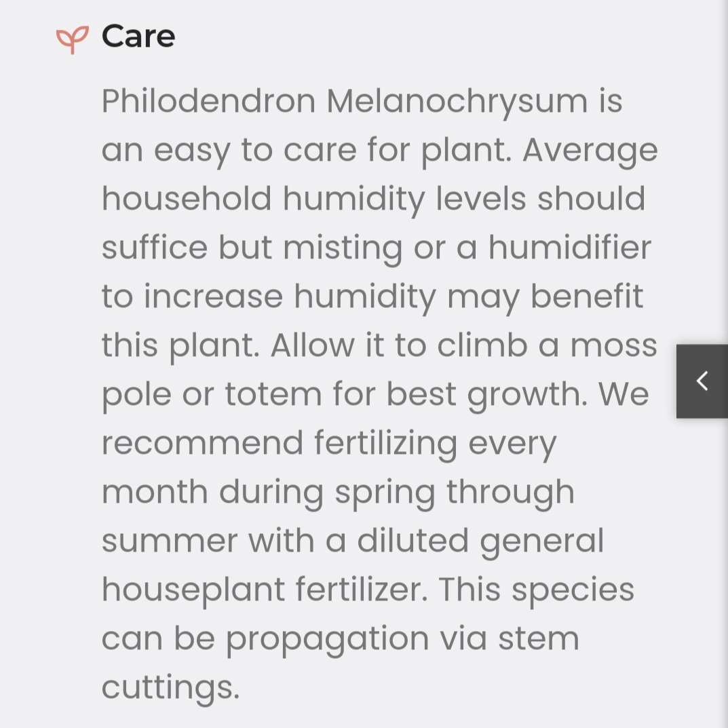Screen dimensions: 728x728
Task: Click the word moss in the care text
Action: [613, 345]
